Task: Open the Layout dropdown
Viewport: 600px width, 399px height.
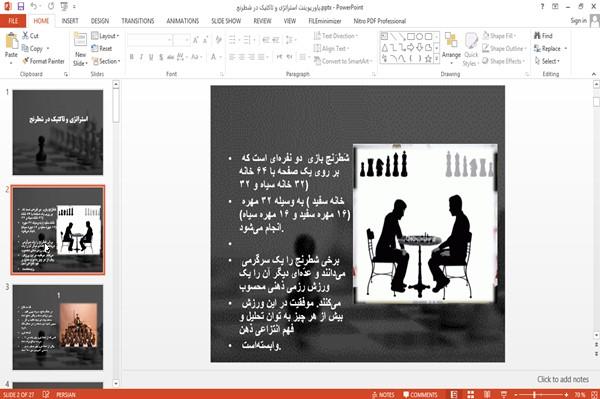Action: tap(105, 36)
